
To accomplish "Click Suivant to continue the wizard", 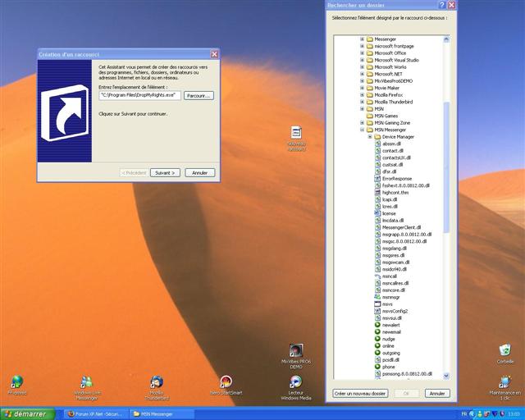I will click(x=165, y=173).
